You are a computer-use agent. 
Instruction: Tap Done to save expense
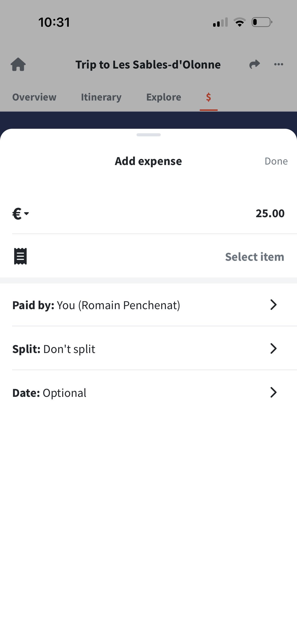pyautogui.click(x=276, y=161)
